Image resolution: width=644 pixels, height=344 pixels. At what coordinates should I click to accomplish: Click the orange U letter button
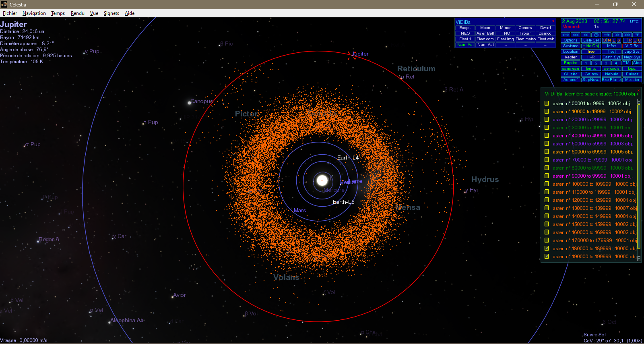point(635,40)
